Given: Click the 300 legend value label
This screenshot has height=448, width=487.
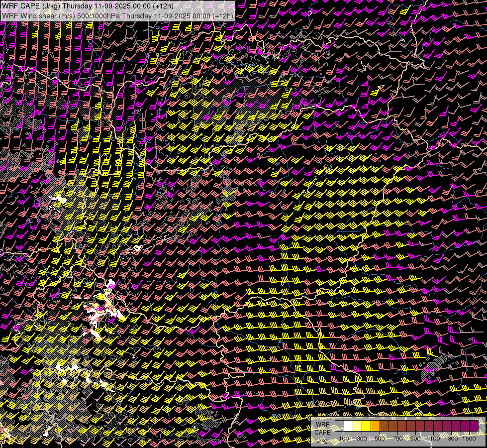Looking at the screenshot, I should pyautogui.click(x=362, y=439).
